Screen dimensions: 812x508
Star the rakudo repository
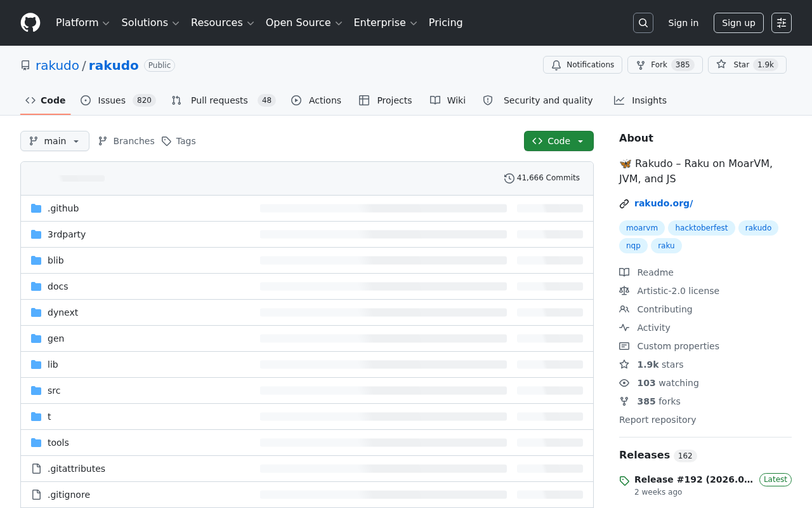(x=747, y=65)
